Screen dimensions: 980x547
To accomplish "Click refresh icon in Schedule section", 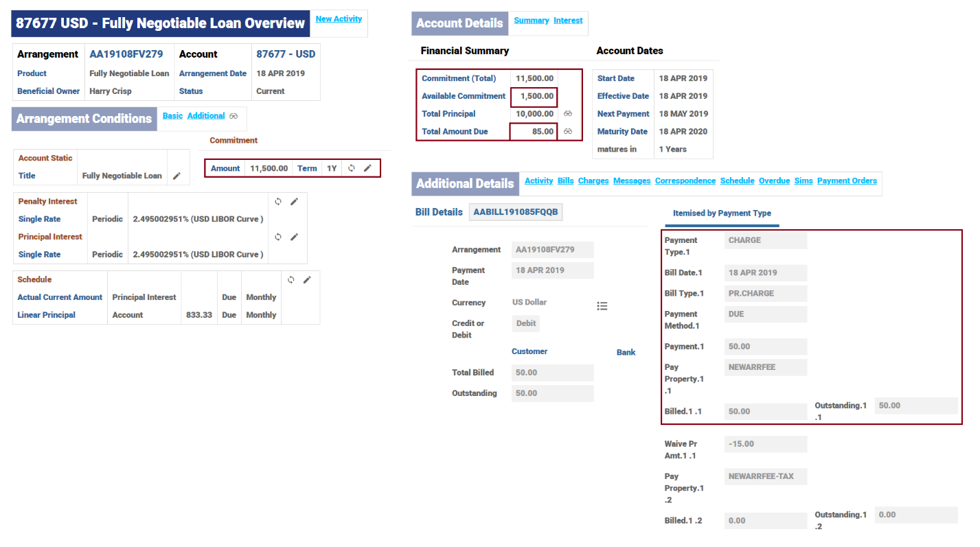I will point(291,280).
